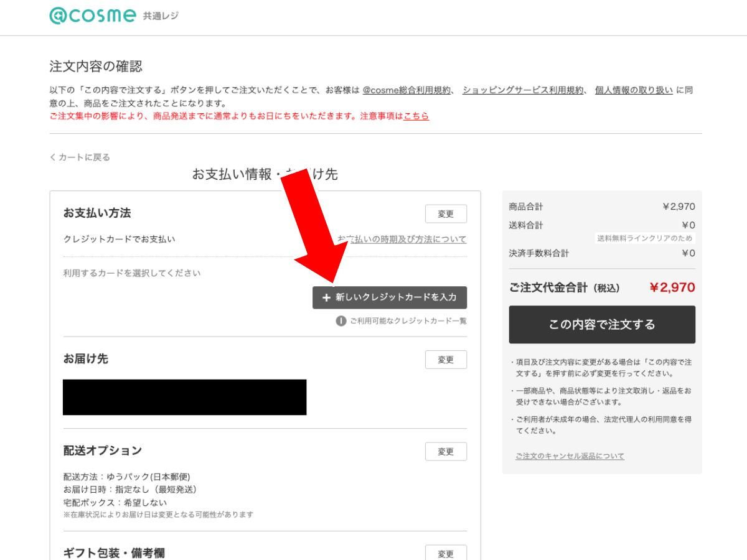747x560 pixels.
Task: Open the 個人情報の取り扱い privacy link
Action: click(x=633, y=90)
